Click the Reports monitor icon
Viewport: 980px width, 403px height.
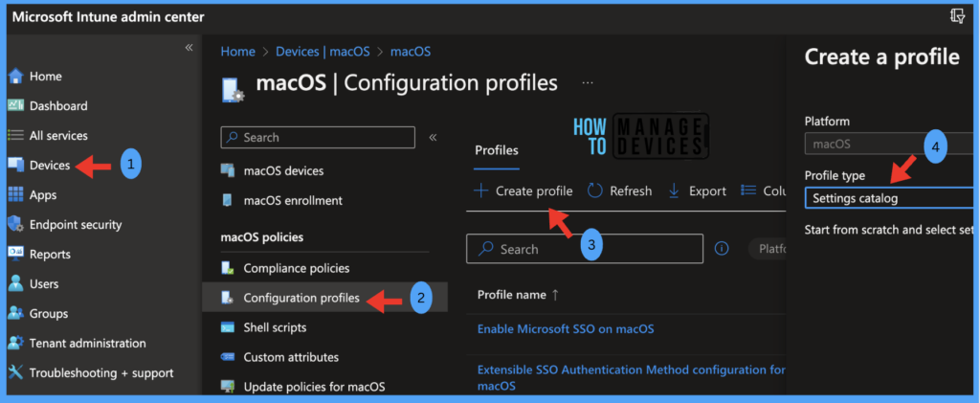[x=15, y=254]
